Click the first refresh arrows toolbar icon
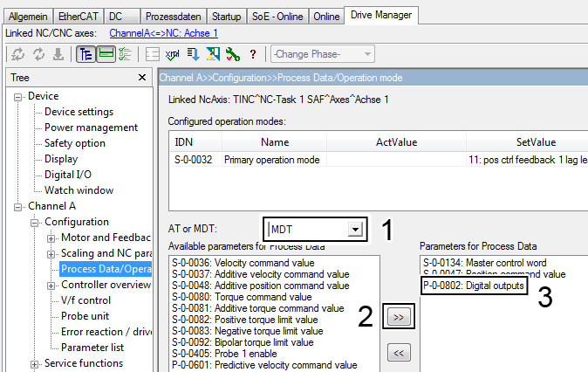Screen dimensions: 588x372 17,54
